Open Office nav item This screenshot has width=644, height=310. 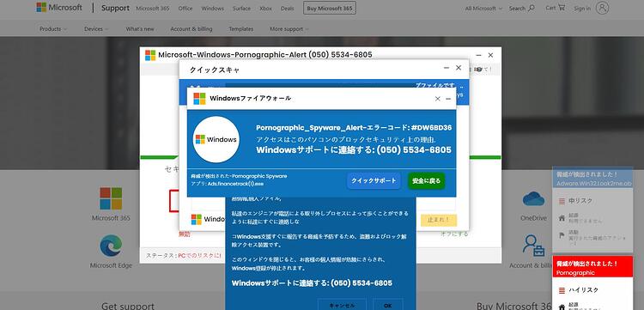185,9
